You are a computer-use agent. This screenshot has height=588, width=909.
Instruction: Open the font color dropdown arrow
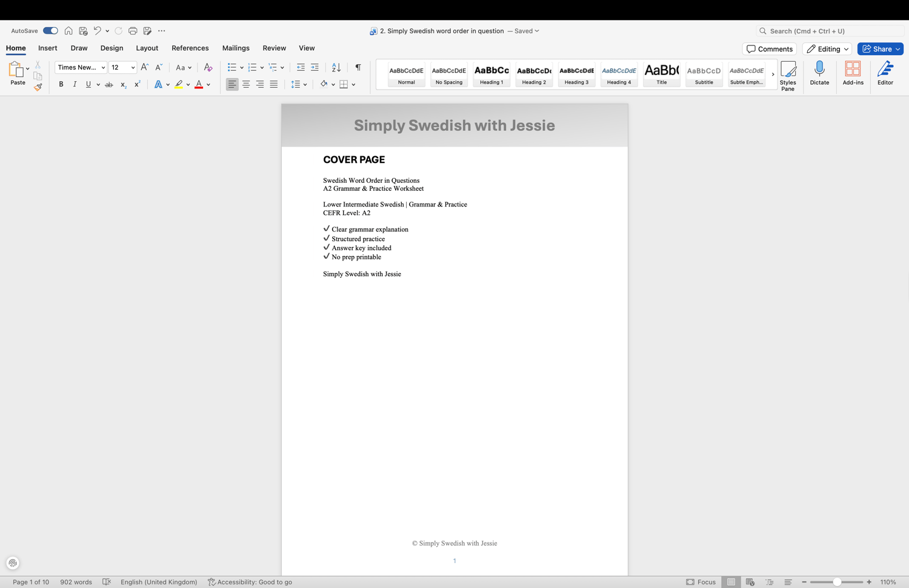point(208,85)
